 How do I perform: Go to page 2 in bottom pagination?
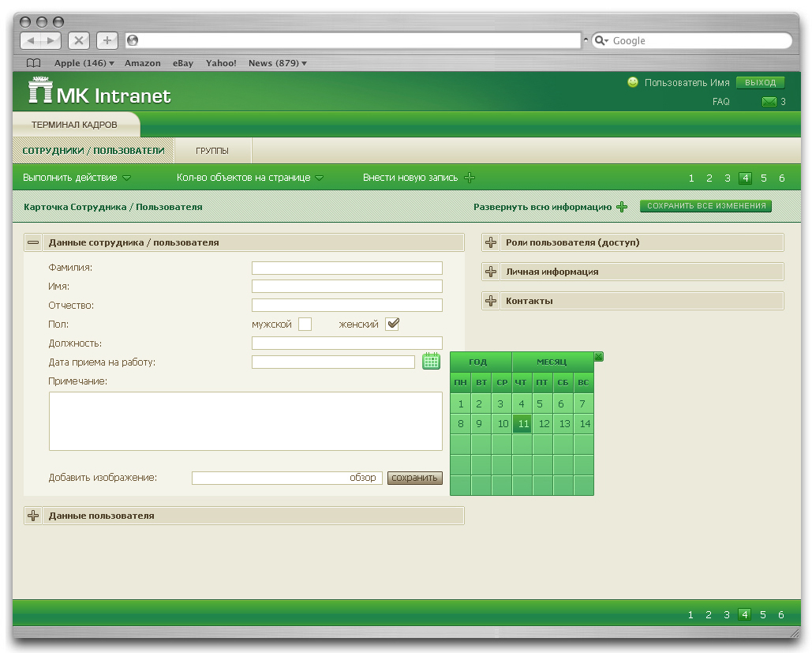coord(709,614)
